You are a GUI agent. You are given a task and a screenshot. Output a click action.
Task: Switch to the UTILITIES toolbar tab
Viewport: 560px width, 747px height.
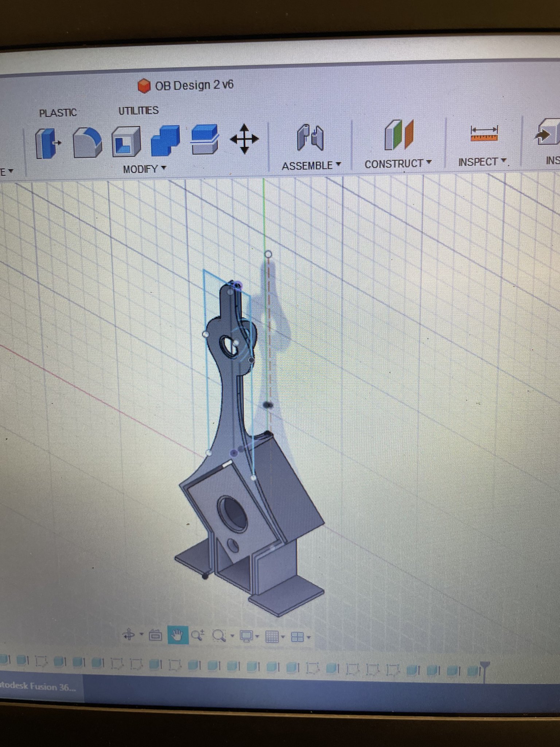coord(139,111)
